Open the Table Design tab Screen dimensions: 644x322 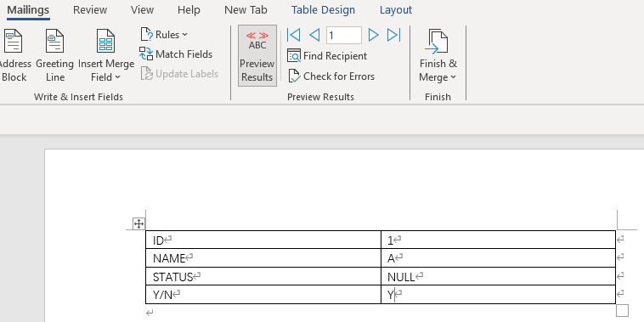pyautogui.click(x=323, y=10)
